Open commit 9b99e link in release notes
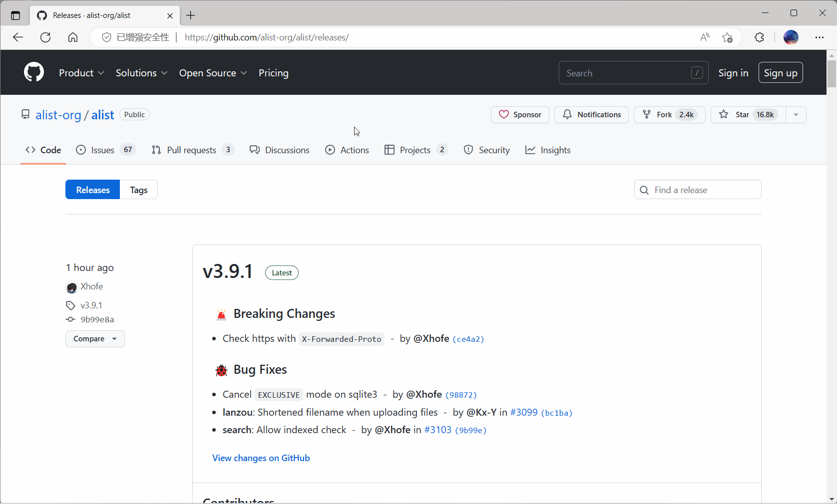837x504 pixels. point(471,430)
